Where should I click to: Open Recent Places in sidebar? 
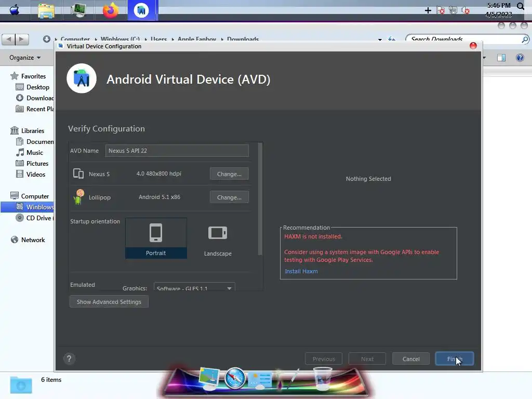coord(40,109)
